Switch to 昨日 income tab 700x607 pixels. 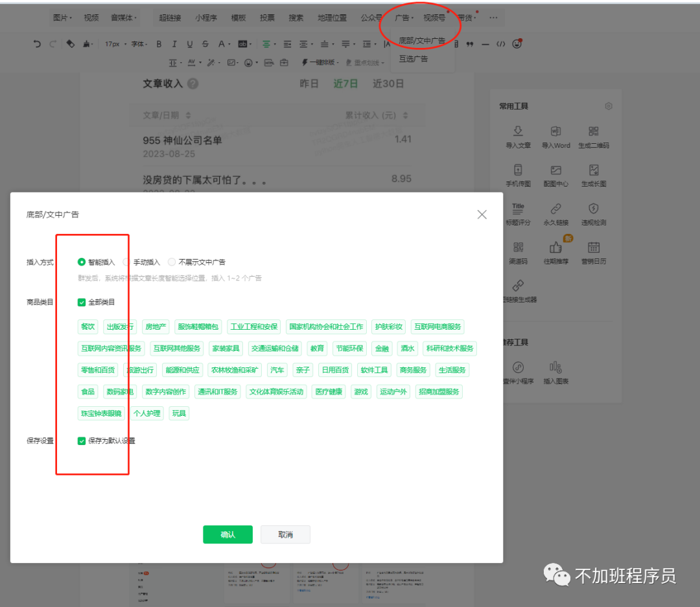click(309, 84)
